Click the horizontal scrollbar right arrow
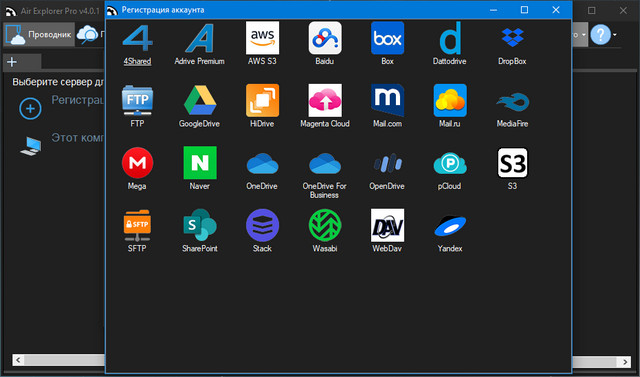The height and width of the screenshot is (377, 640). [x=625, y=361]
